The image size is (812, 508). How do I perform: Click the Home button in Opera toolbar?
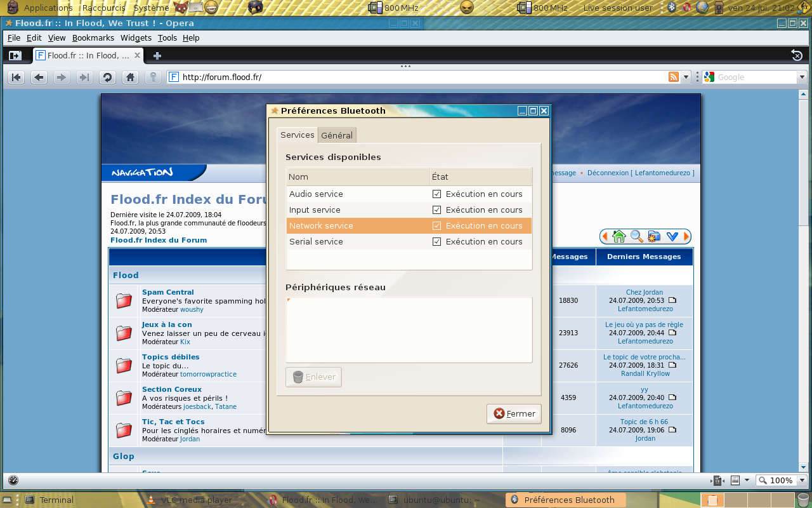pyautogui.click(x=130, y=77)
